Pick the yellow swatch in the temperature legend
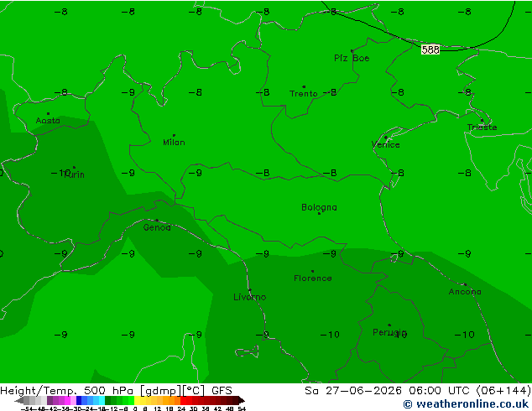The image size is (532, 411). click(137, 400)
